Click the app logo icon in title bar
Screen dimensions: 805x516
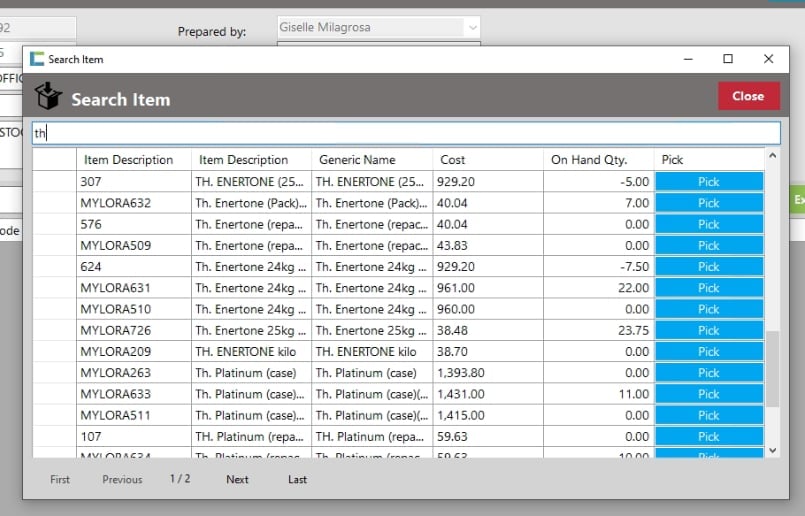pyautogui.click(x=37, y=59)
